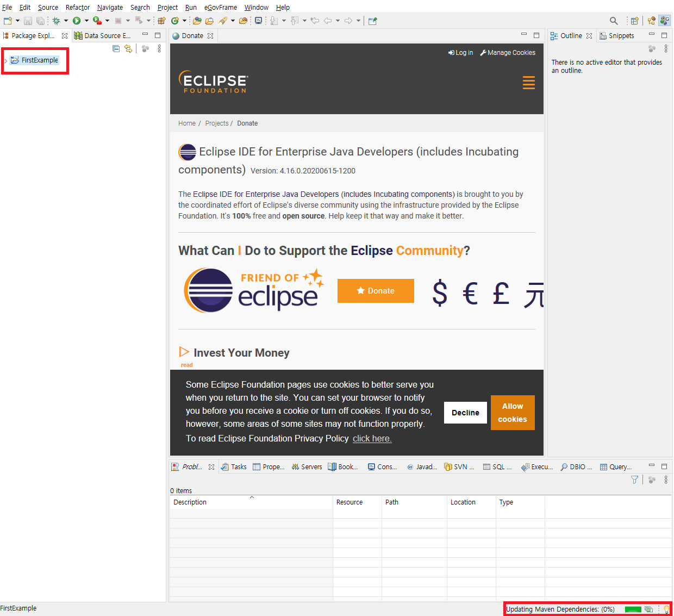Screen dimensions: 674x616
Task: Click the New Java Package icon
Action: tap(161, 21)
